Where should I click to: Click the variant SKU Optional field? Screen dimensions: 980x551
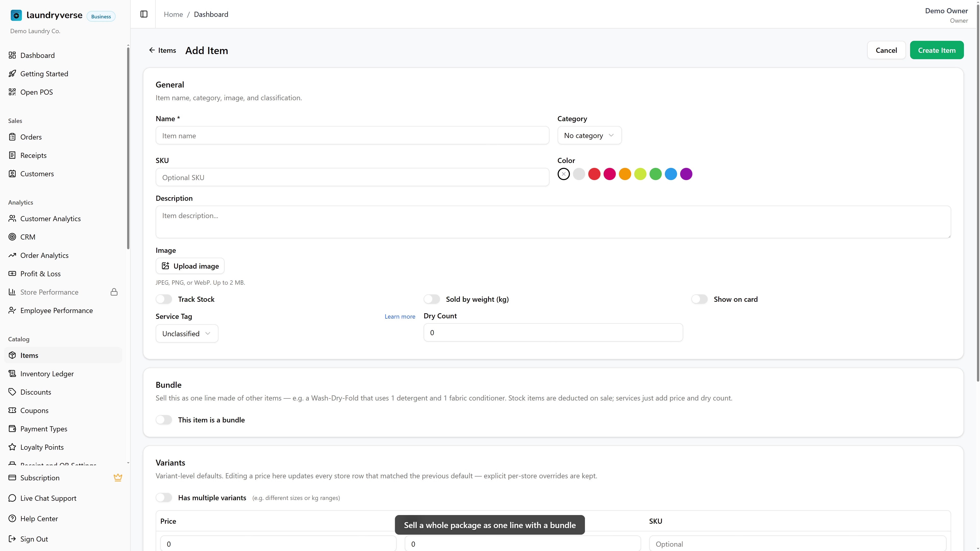click(797, 543)
